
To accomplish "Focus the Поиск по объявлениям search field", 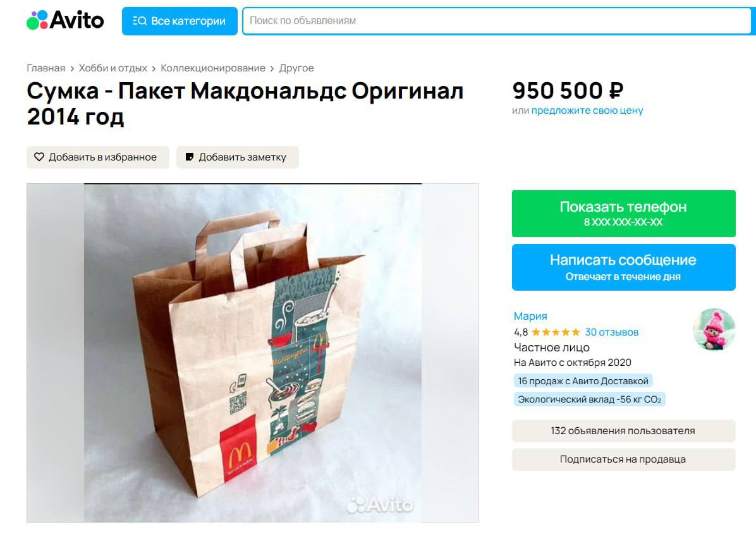I will (x=499, y=21).
